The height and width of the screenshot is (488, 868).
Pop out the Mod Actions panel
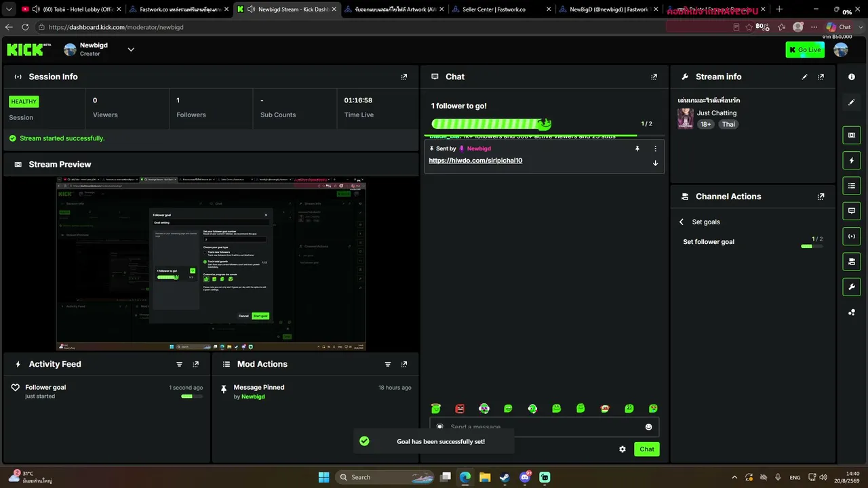(404, 364)
